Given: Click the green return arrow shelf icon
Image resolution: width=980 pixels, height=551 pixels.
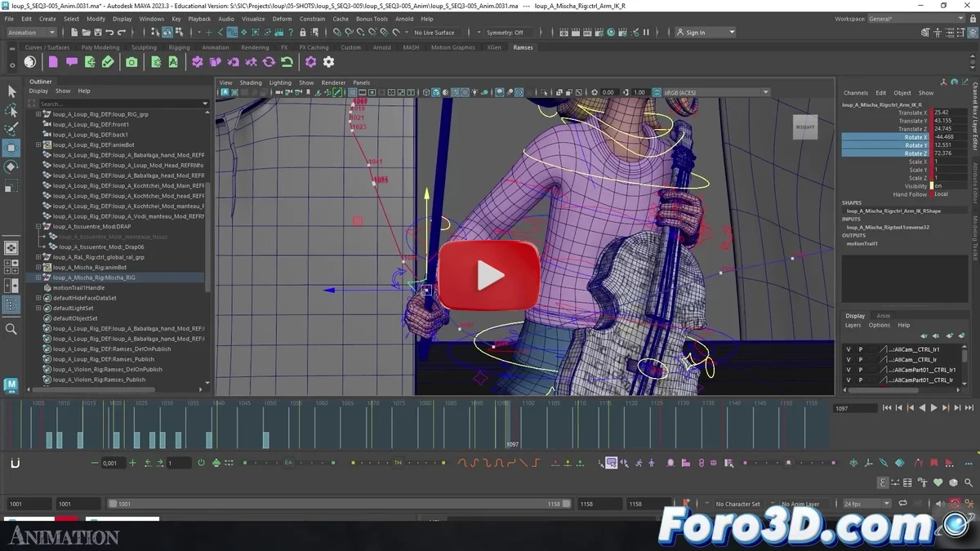Looking at the screenshot, I should (286, 62).
